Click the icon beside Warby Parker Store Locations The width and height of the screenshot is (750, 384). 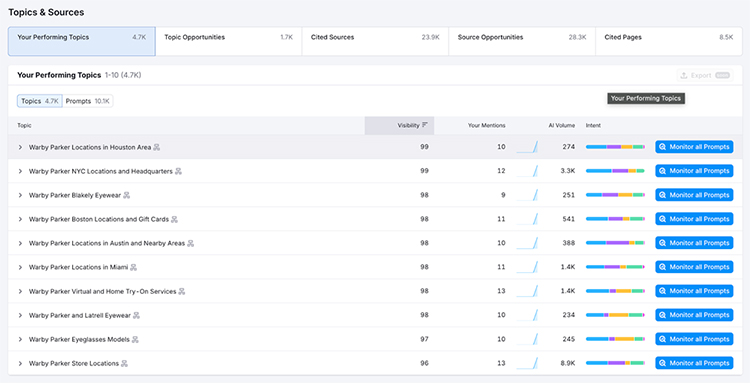124,363
